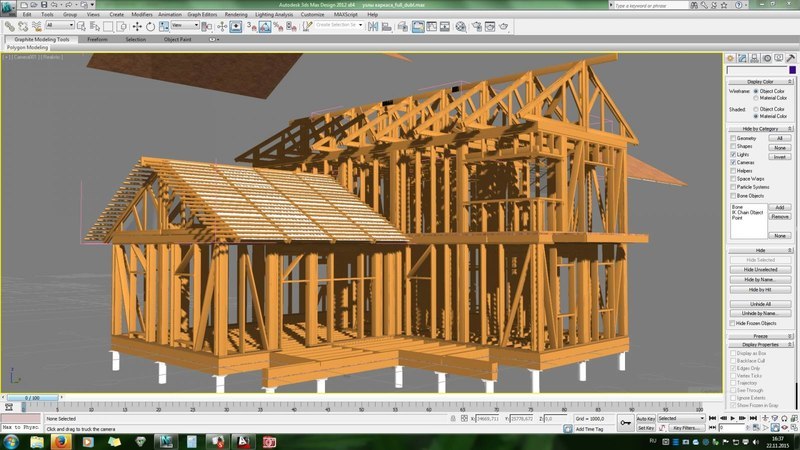The width and height of the screenshot is (800, 450).
Task: Toggle 3D Snaps in toolbar
Action: (x=252, y=26)
